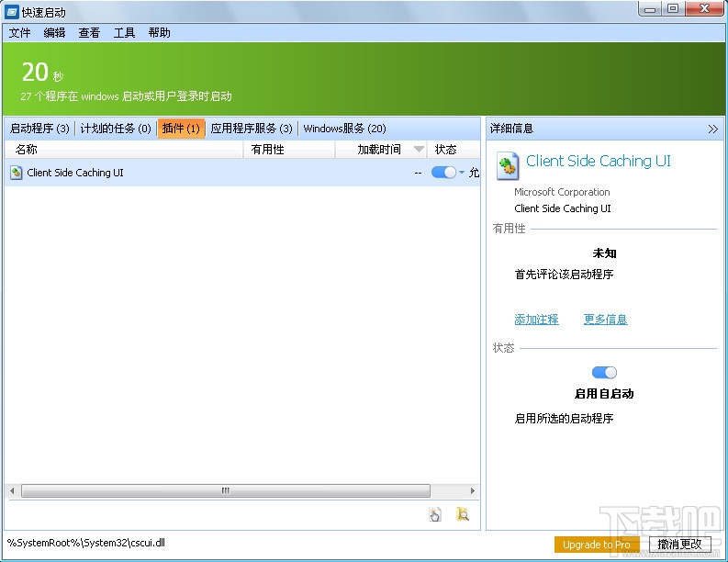Click the Client Side Caching UI title in details
The width and height of the screenshot is (728, 562).
click(598, 162)
